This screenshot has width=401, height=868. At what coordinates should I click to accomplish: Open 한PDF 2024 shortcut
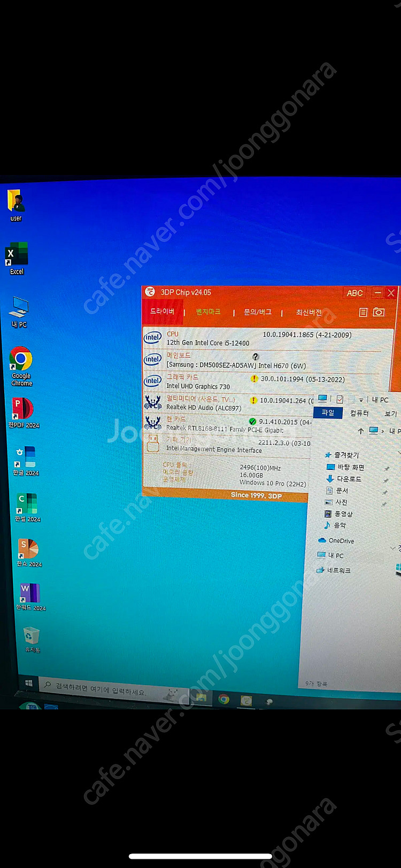click(23, 413)
